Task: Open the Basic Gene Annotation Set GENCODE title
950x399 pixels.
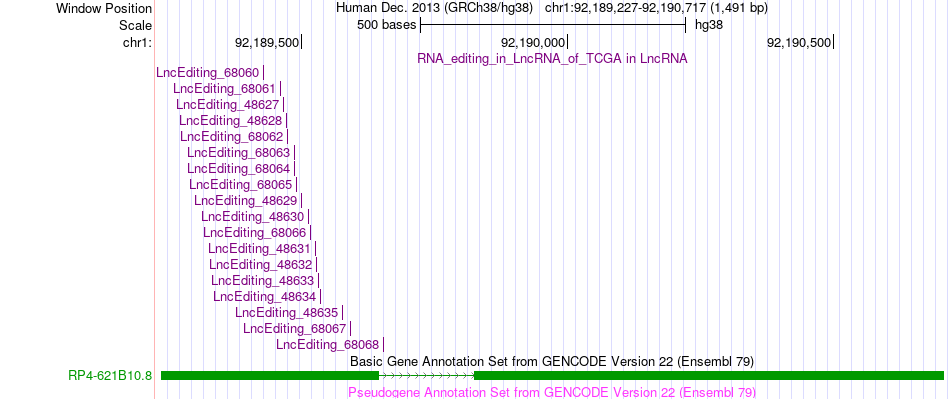Action: [x=552, y=361]
